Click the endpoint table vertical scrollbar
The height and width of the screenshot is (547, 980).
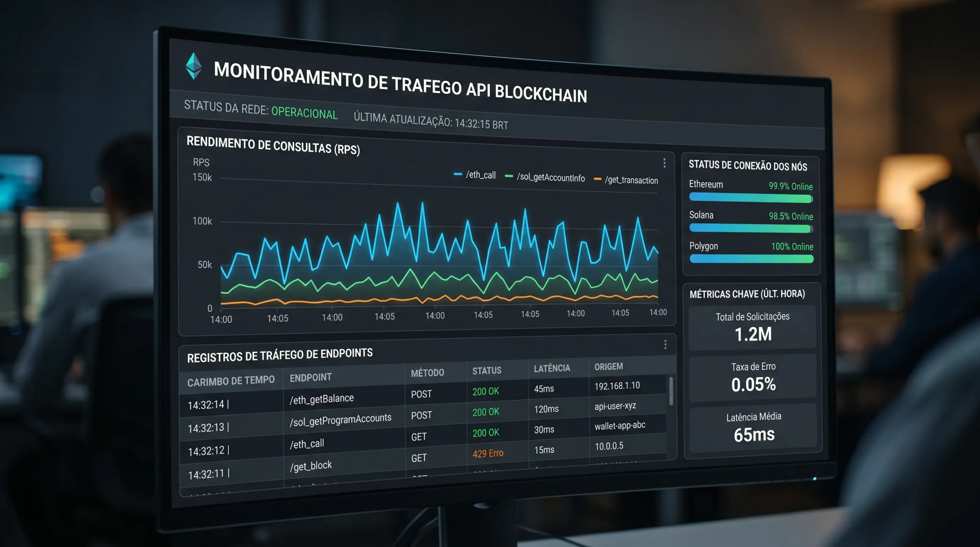671,391
